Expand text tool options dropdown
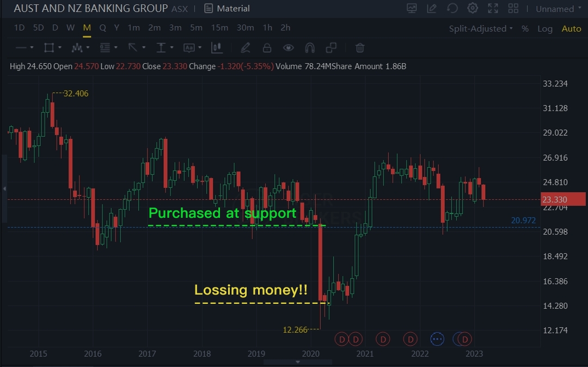588x367 pixels. click(200, 47)
